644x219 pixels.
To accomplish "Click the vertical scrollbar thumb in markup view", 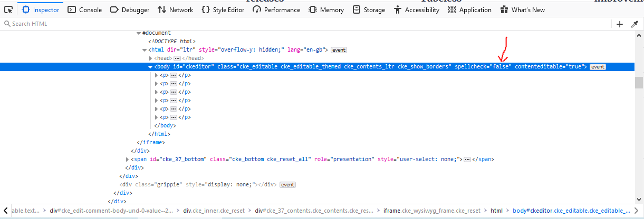I will click(x=639, y=83).
